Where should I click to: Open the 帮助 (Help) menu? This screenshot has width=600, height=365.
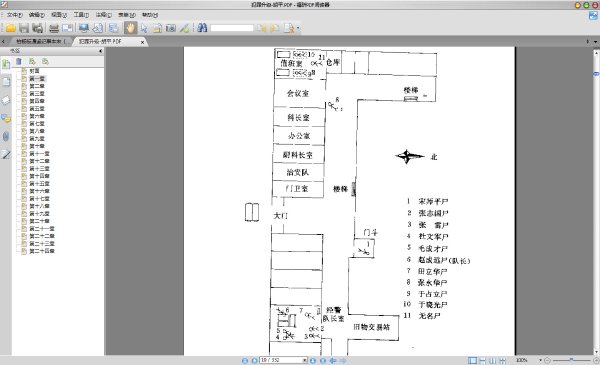pyautogui.click(x=149, y=15)
